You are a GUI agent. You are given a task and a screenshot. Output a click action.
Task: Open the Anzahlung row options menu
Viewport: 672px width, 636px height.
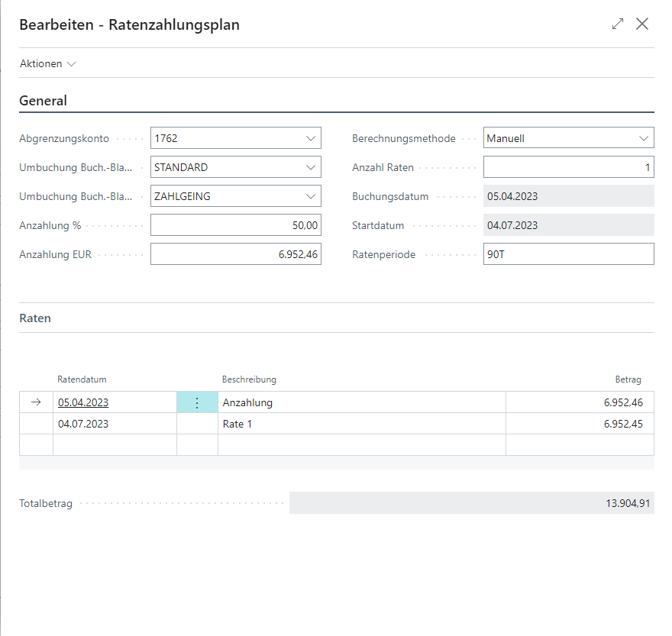[x=197, y=402]
